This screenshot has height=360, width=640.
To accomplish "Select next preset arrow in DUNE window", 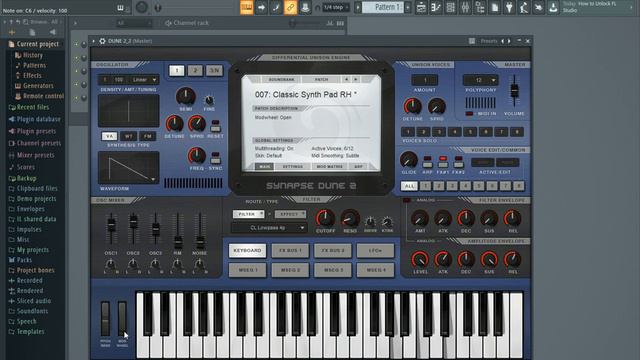I will [x=509, y=41].
